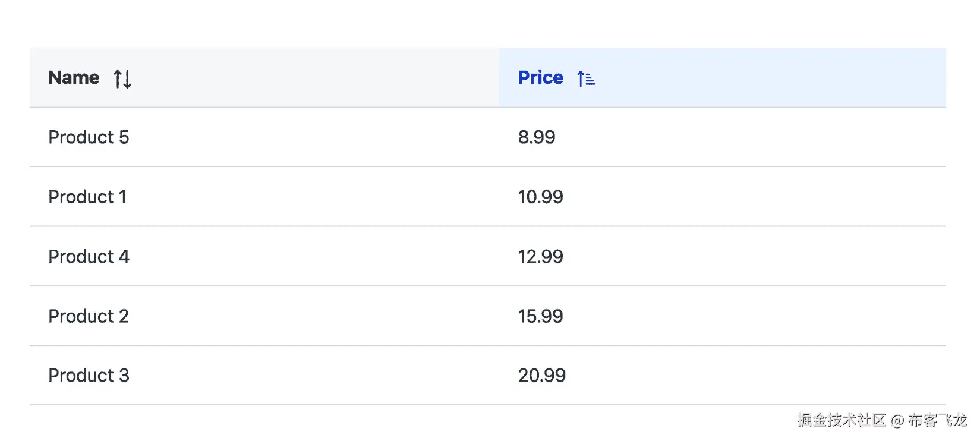
Task: Select the Product 2 name cell
Action: pos(264,316)
